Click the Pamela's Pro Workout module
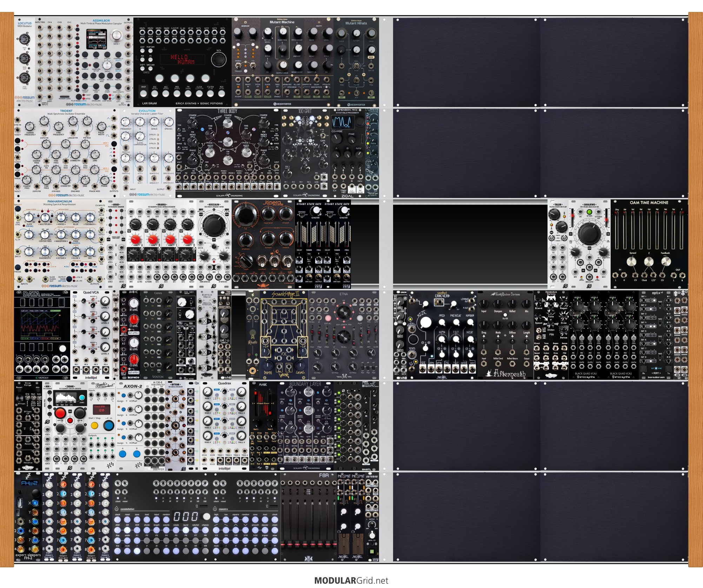703x588 pixels. click(x=102, y=426)
